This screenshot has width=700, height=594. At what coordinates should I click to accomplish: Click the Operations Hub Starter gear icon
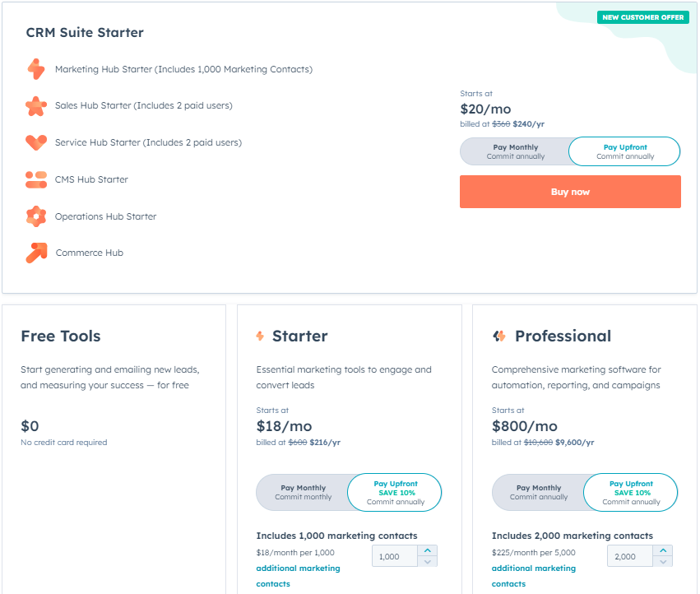pyautogui.click(x=35, y=216)
